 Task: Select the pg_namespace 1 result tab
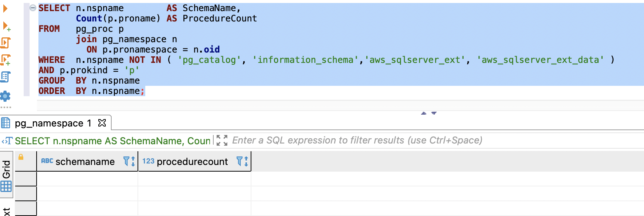point(52,123)
